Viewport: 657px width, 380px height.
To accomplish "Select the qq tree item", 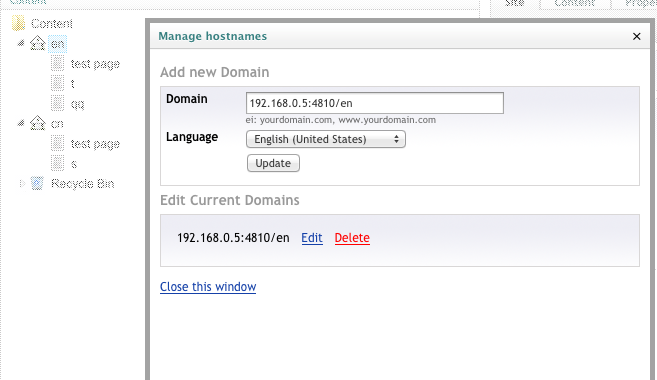I will (x=78, y=104).
